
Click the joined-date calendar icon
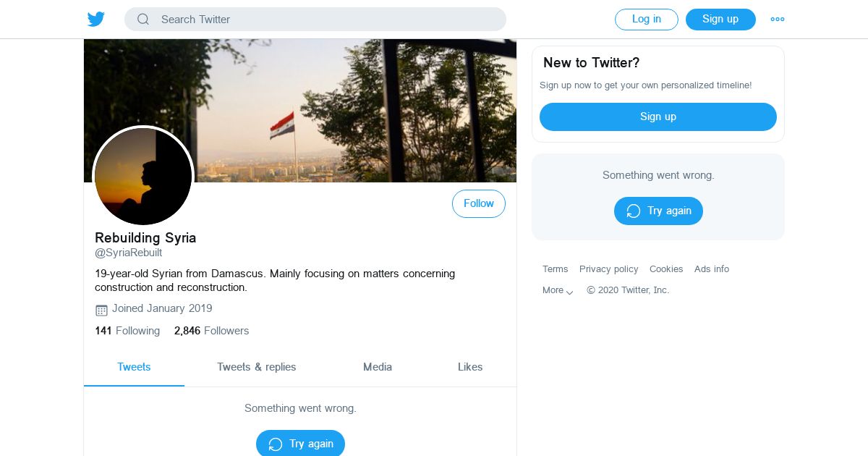[x=101, y=310]
